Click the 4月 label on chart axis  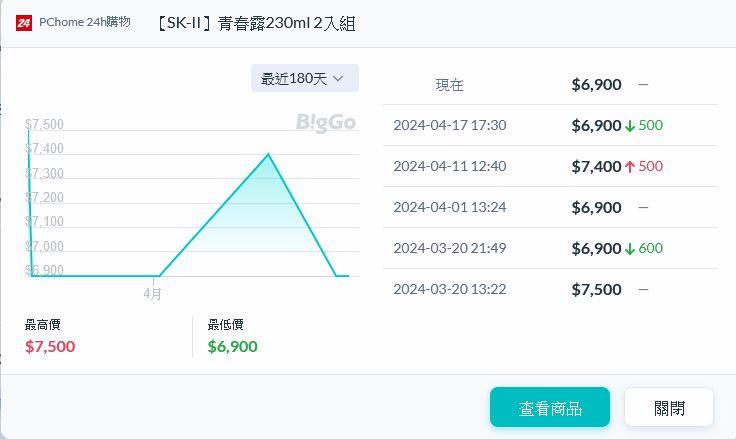tap(152, 294)
